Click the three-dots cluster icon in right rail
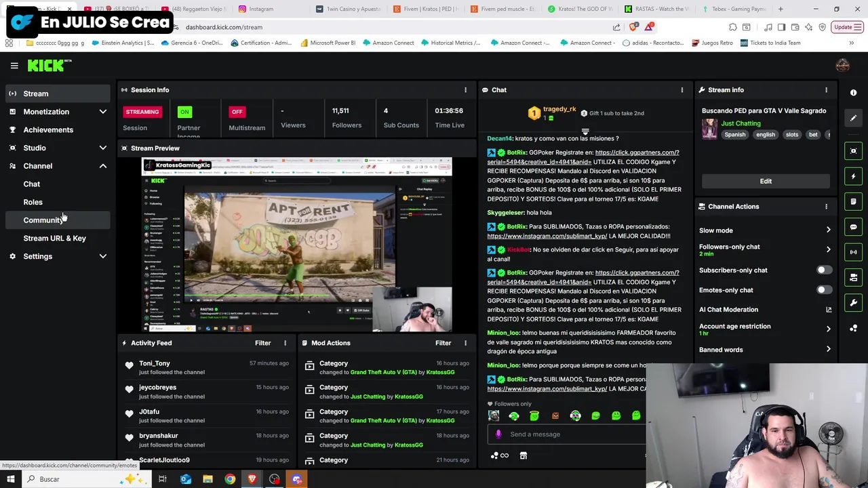 [854, 328]
